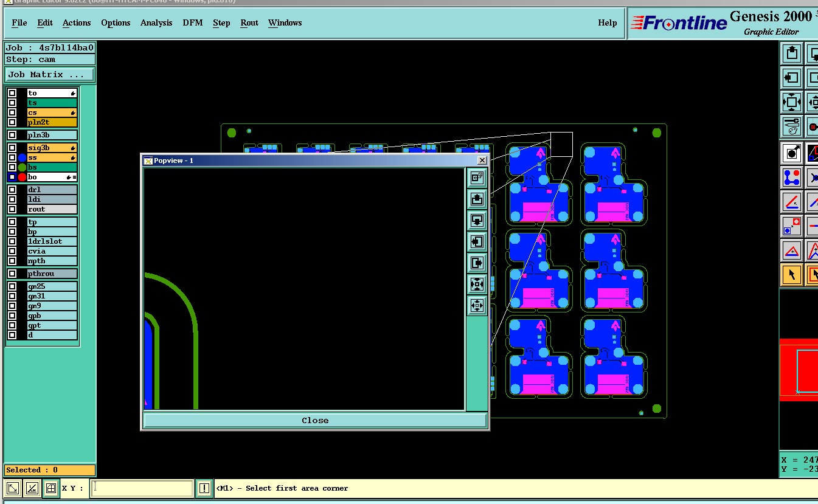This screenshot has height=504, width=818.
Task: Activate the orange arrow pointer tool
Action: pos(792,274)
